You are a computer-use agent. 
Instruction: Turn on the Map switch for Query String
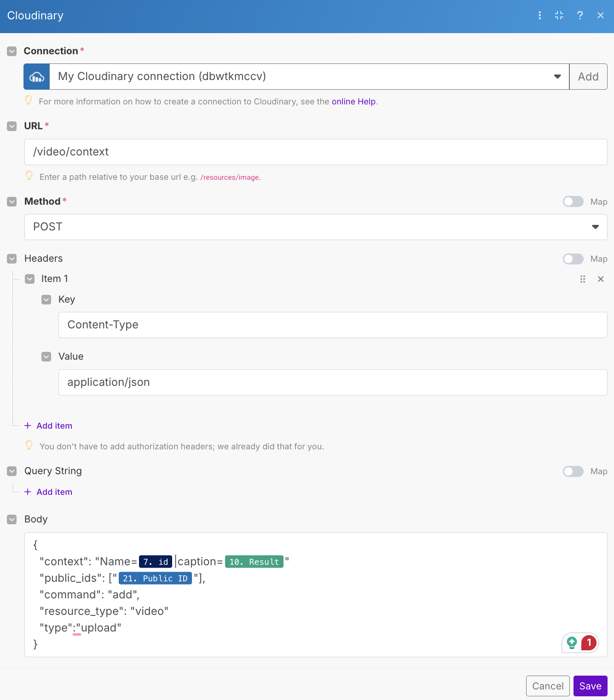point(573,471)
